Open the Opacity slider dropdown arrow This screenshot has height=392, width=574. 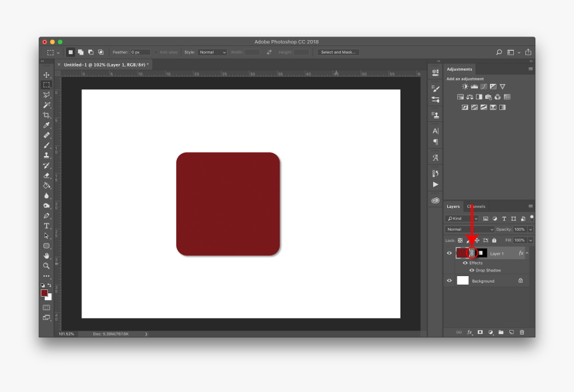click(531, 229)
